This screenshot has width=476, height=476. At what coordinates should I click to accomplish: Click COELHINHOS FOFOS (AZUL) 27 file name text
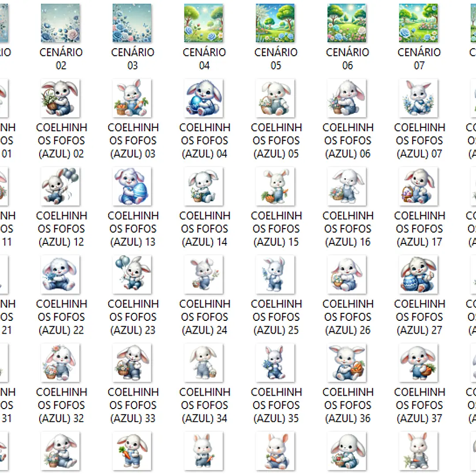tap(419, 317)
